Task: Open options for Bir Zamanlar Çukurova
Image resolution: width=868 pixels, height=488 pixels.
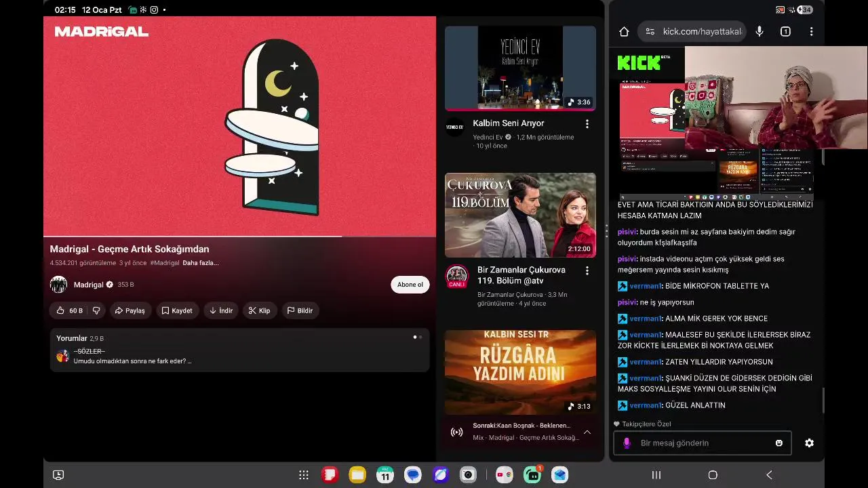Action: pyautogui.click(x=587, y=270)
